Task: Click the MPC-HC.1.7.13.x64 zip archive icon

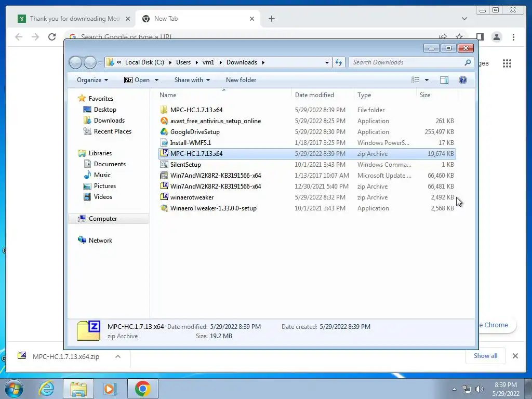Action: 164,153
